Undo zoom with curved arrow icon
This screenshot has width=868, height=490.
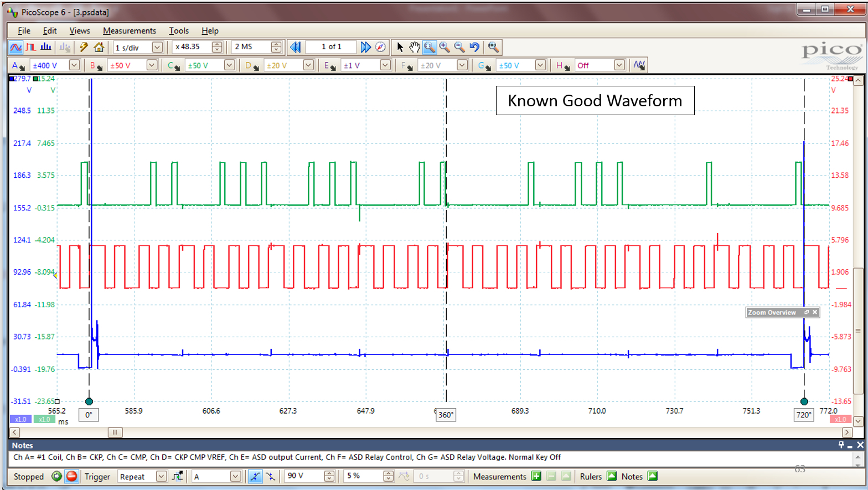tap(474, 47)
